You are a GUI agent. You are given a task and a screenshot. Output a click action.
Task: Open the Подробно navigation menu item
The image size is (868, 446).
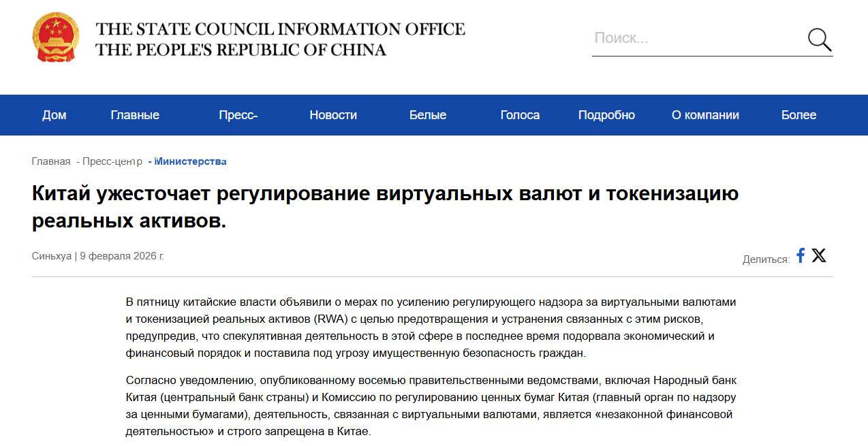pos(606,115)
